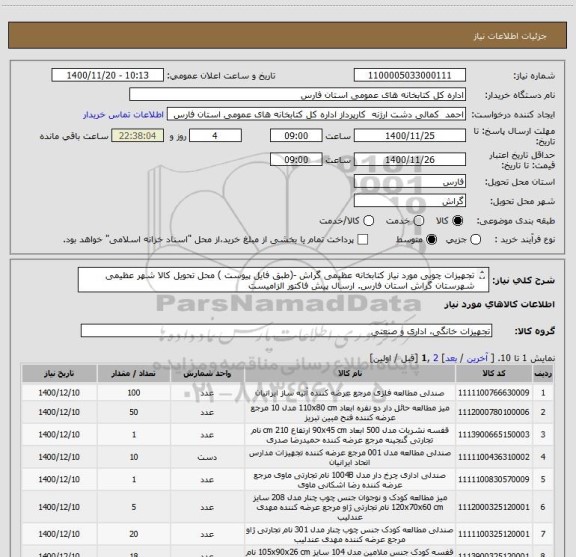The width and height of the screenshot is (576, 557).
Task: Click the delivery province field فارس
Action: 410,182
